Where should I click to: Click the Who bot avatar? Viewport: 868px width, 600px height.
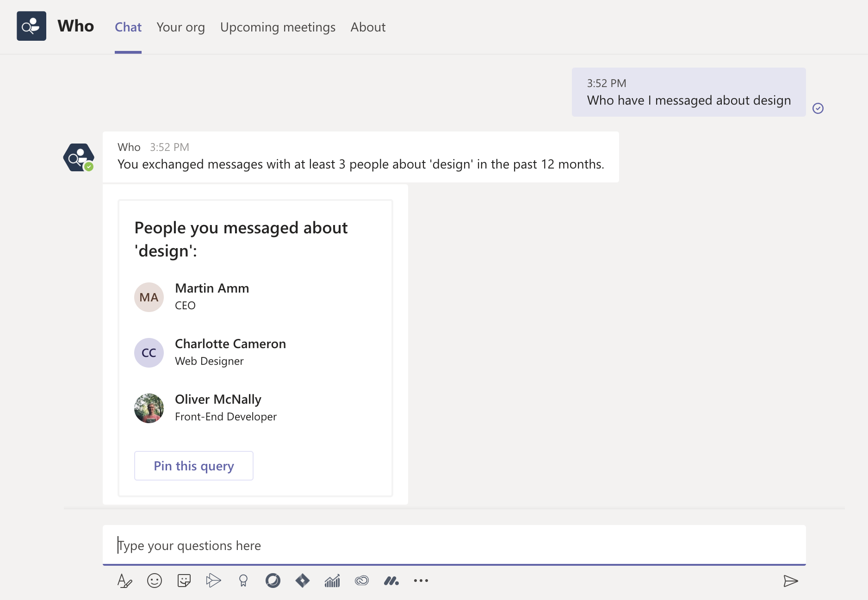pyautogui.click(x=79, y=157)
